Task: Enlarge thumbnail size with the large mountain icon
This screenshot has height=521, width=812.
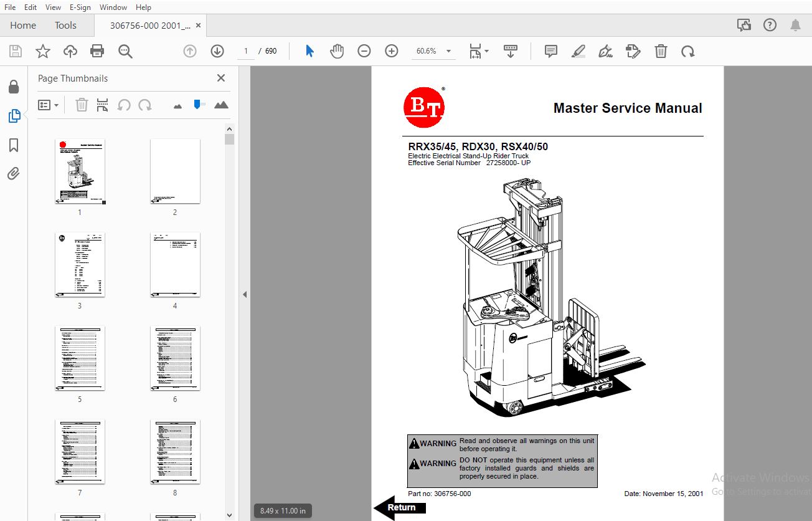Action: pos(221,105)
